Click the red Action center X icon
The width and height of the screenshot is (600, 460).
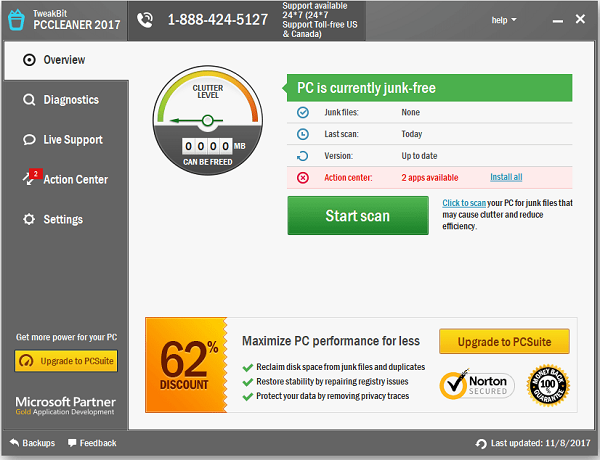(x=303, y=178)
